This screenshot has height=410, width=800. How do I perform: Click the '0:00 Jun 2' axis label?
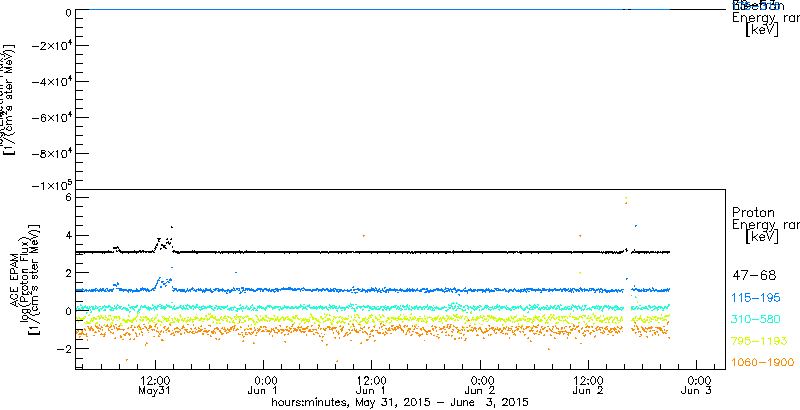pyautogui.click(x=480, y=386)
